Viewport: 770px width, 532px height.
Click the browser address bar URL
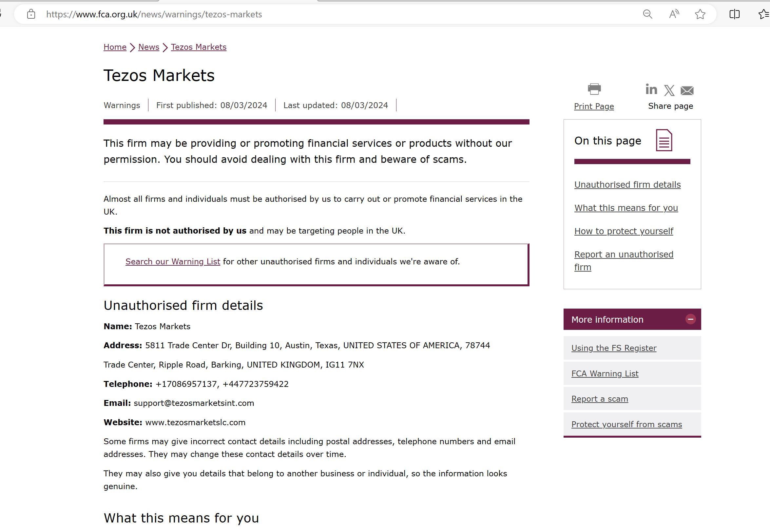point(154,14)
